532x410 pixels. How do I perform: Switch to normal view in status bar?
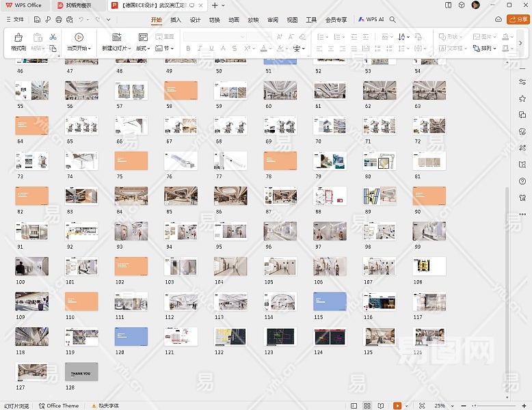tap(355, 405)
